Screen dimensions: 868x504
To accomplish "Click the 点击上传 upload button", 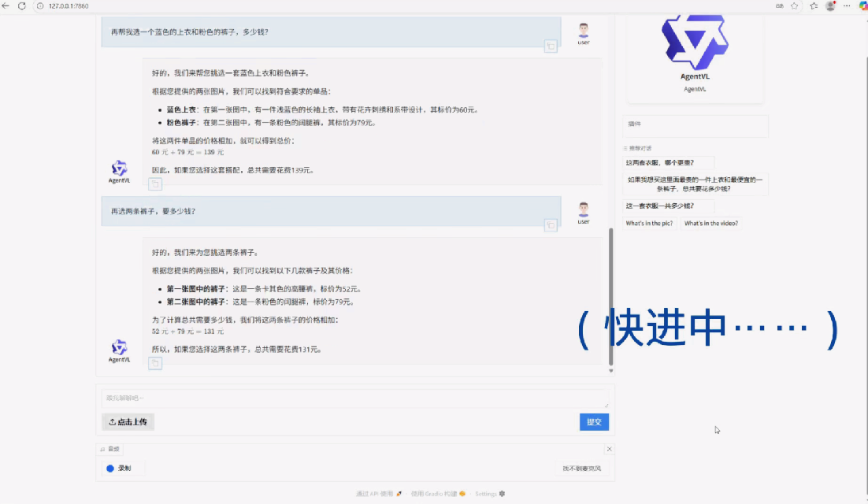I will [x=128, y=422].
